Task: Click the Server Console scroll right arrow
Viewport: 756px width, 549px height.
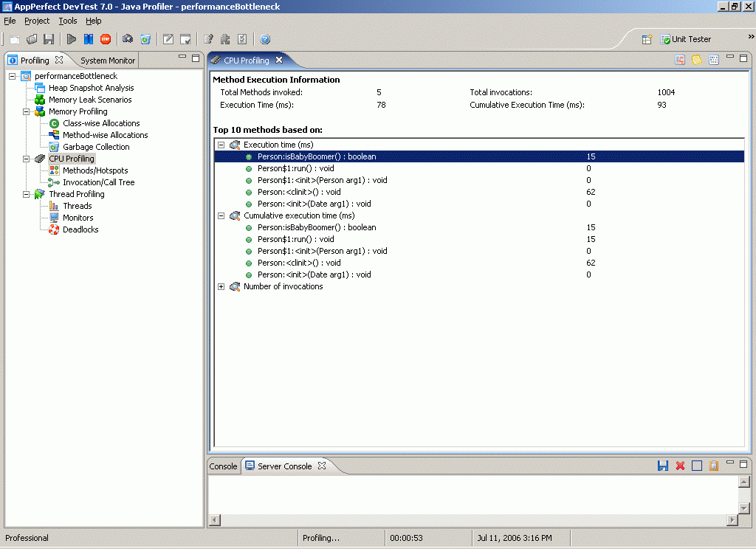Action: [x=732, y=520]
